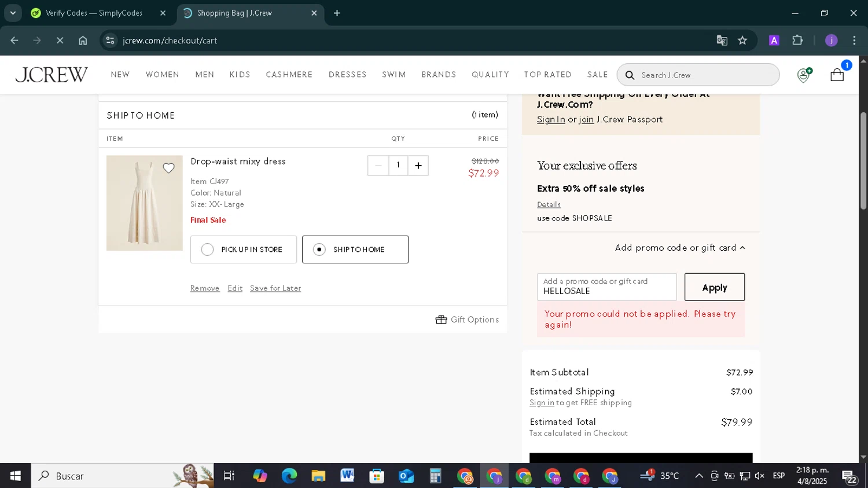
Task: Increase quantity with plus button
Action: [418, 166]
